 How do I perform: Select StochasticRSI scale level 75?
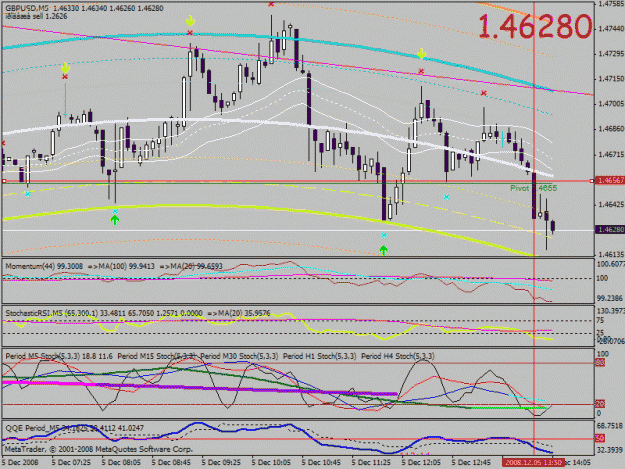pyautogui.click(x=600, y=321)
